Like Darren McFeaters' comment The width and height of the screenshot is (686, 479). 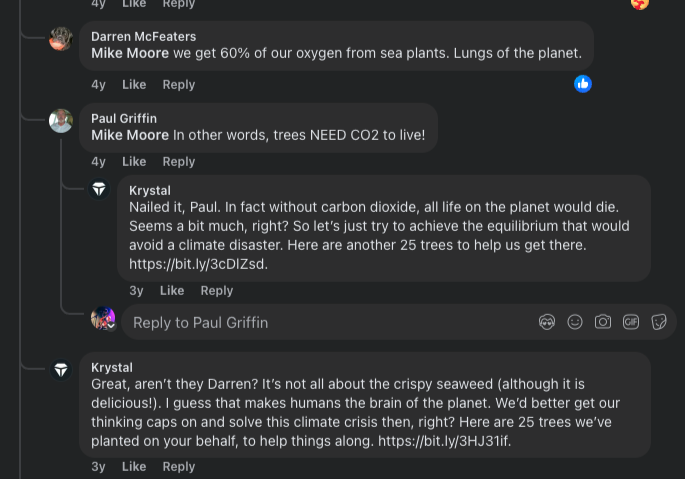[x=134, y=85]
